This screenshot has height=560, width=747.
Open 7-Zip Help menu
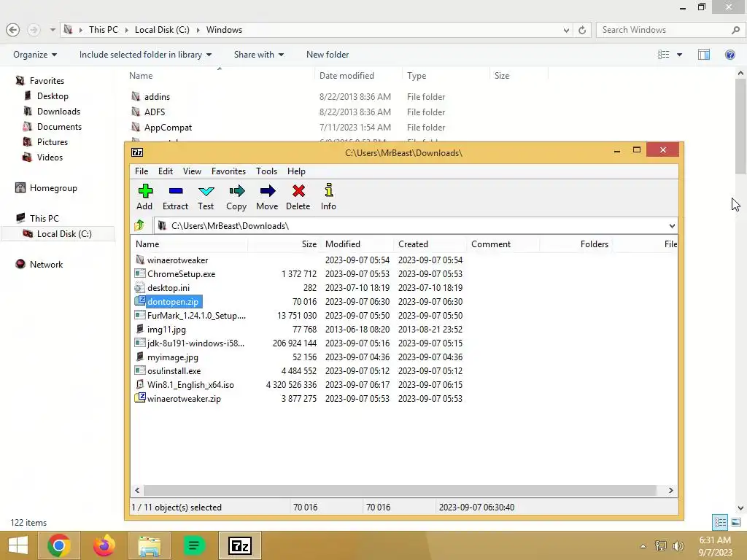(x=296, y=171)
